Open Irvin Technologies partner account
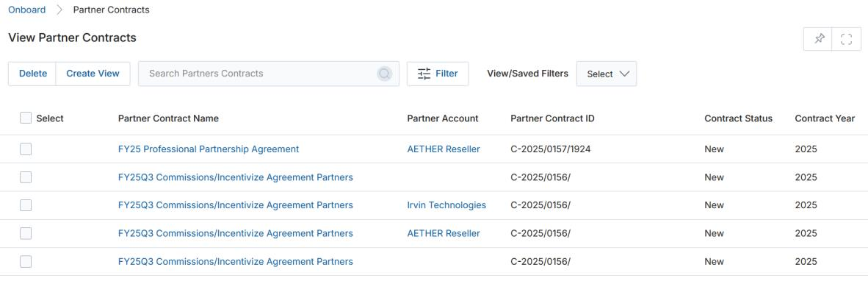 pyautogui.click(x=446, y=205)
